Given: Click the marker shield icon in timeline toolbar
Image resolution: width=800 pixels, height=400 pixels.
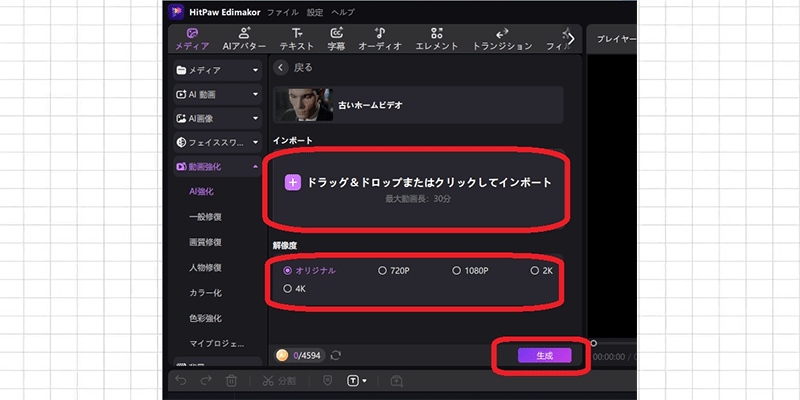Looking at the screenshot, I should tap(328, 381).
